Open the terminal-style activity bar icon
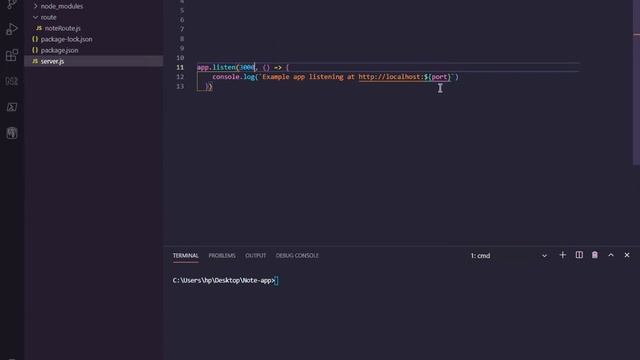The height and width of the screenshot is (360, 640). coord(12,107)
